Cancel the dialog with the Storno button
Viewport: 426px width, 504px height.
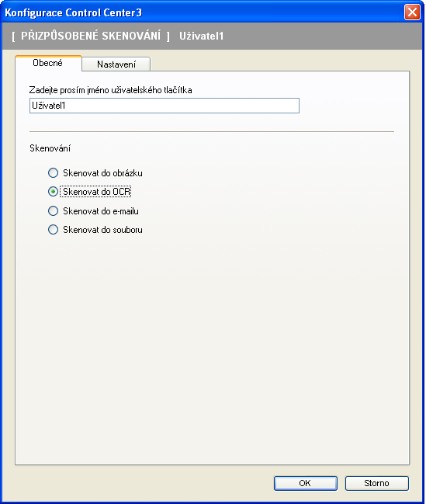pyautogui.click(x=377, y=483)
